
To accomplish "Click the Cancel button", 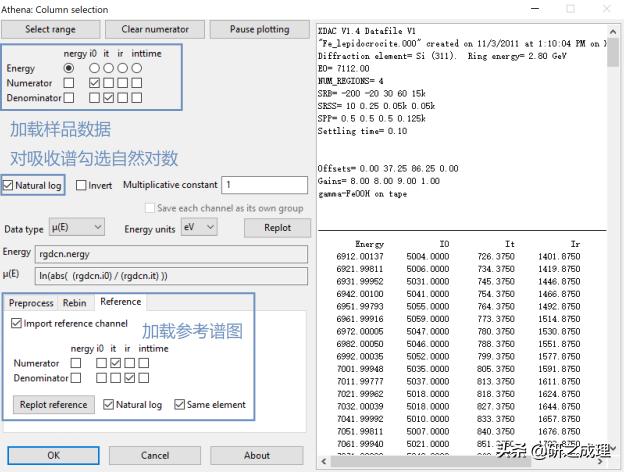I will [155, 455].
